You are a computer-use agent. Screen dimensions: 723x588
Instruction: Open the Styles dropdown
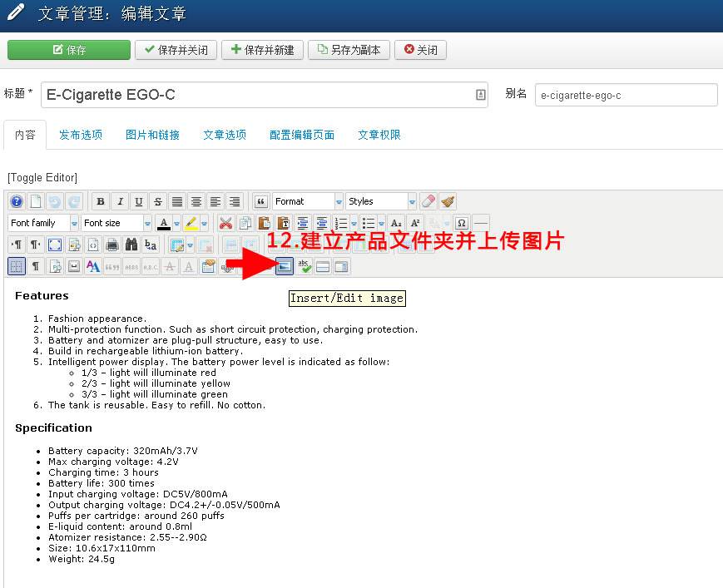click(x=379, y=200)
